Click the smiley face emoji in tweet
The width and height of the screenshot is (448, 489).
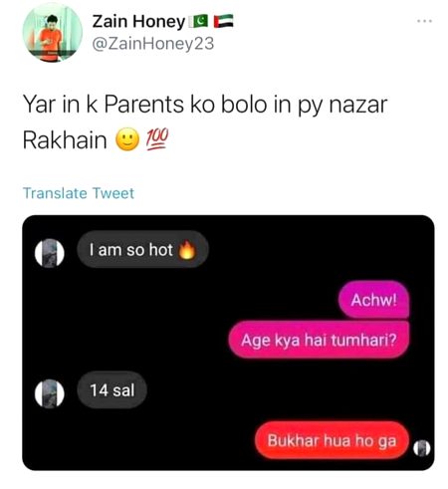point(127,139)
